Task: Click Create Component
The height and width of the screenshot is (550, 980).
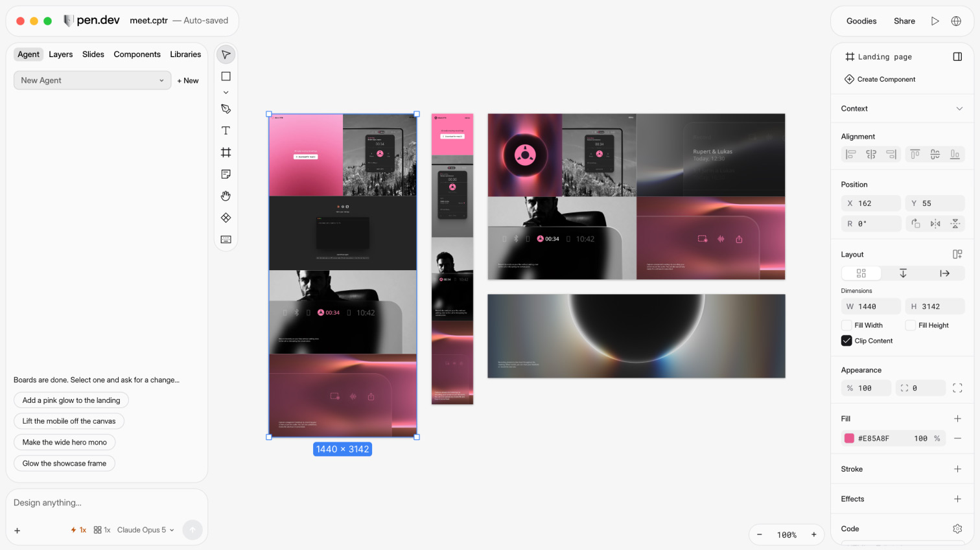Action: 880,79
